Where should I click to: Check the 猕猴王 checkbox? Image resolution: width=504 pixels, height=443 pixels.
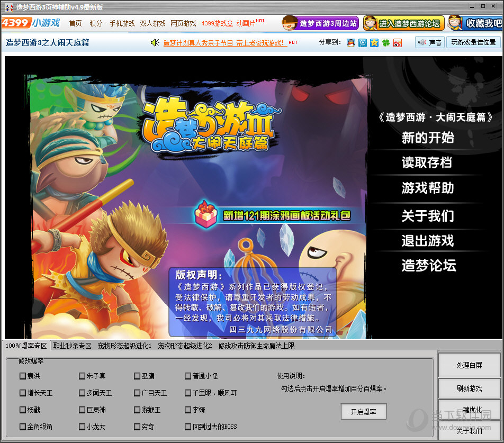[137, 410]
